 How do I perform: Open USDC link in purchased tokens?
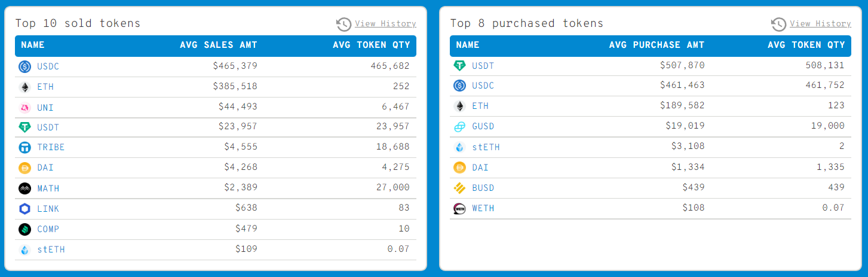[x=483, y=86]
